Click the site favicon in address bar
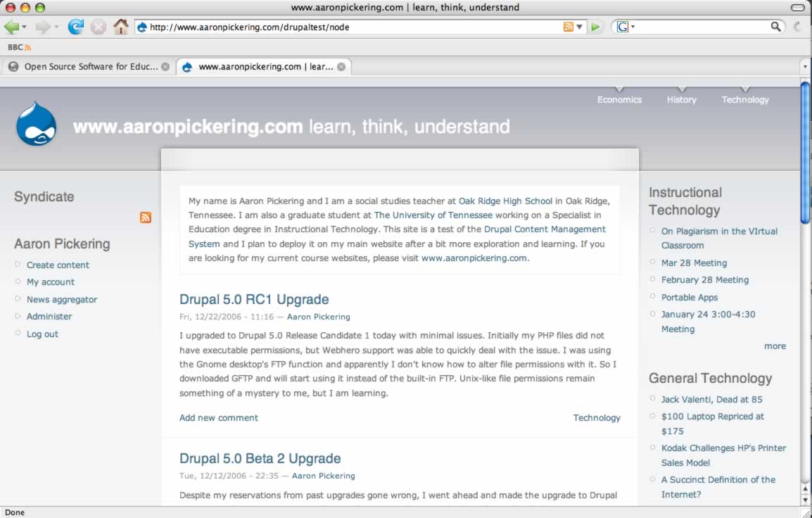This screenshot has width=812, height=518. pos(142,27)
